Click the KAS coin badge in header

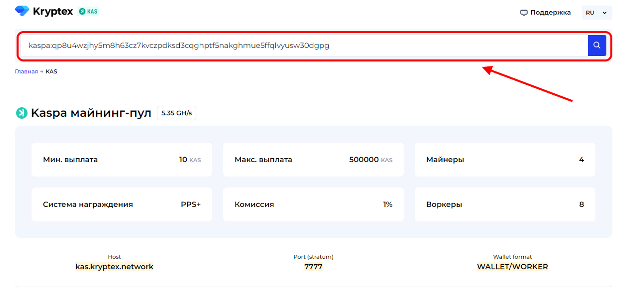pos(88,11)
